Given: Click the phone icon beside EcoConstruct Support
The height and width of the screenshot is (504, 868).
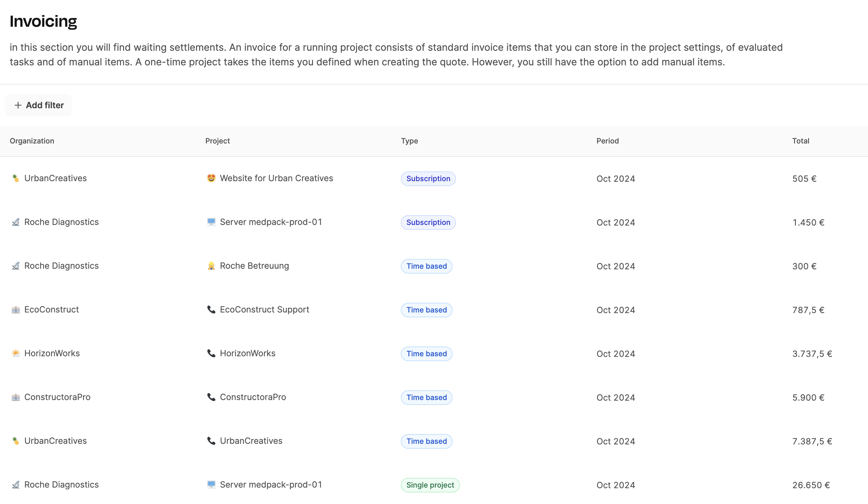Looking at the screenshot, I should 211,309.
